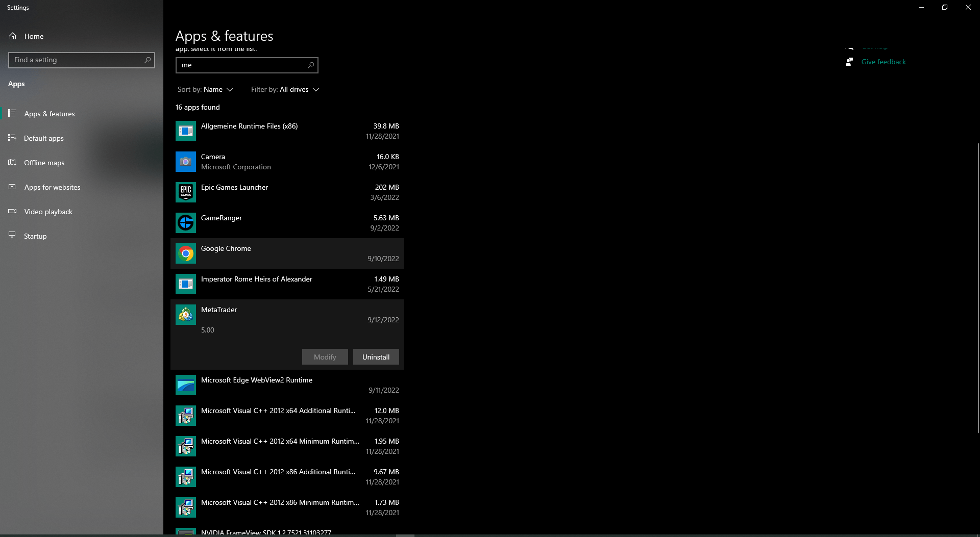Open the Sort by Name dropdown
Screen dimensions: 980x537
(x=205, y=89)
